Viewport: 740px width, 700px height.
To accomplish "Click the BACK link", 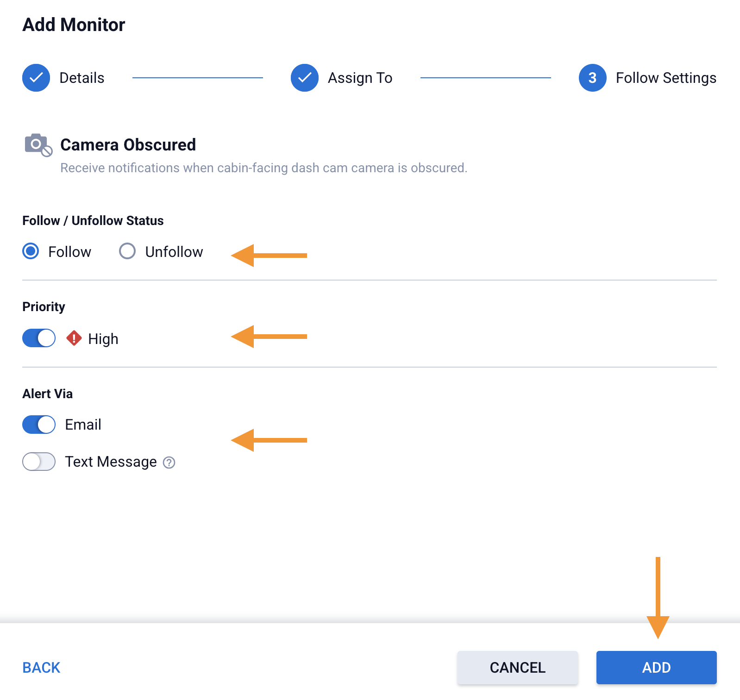I will [41, 668].
